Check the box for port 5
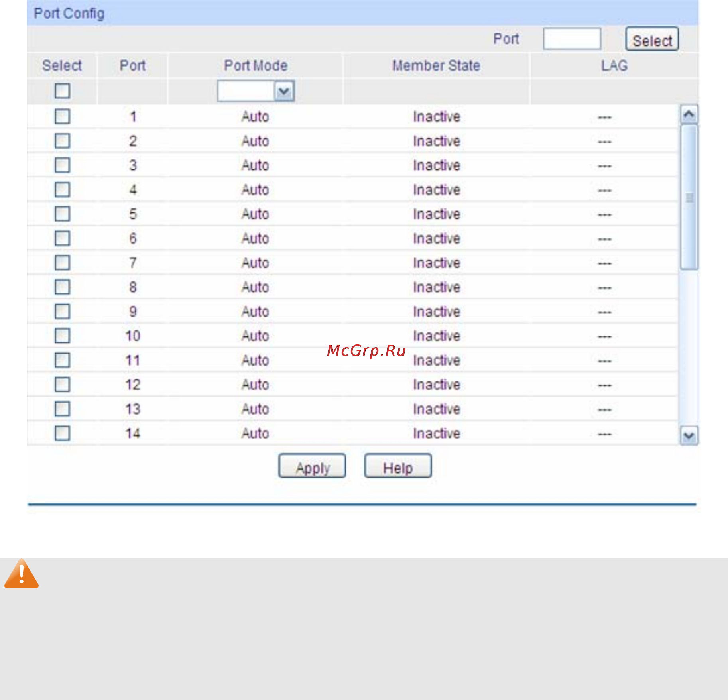The image size is (728, 700). pos(62,214)
